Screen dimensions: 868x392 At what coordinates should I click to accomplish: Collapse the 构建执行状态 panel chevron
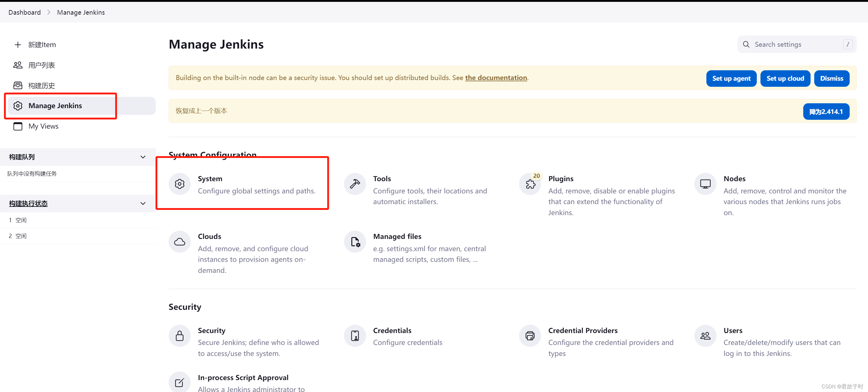143,203
